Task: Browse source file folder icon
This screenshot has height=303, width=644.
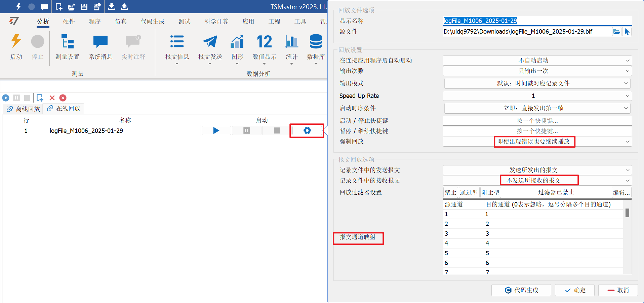Action: (x=616, y=32)
